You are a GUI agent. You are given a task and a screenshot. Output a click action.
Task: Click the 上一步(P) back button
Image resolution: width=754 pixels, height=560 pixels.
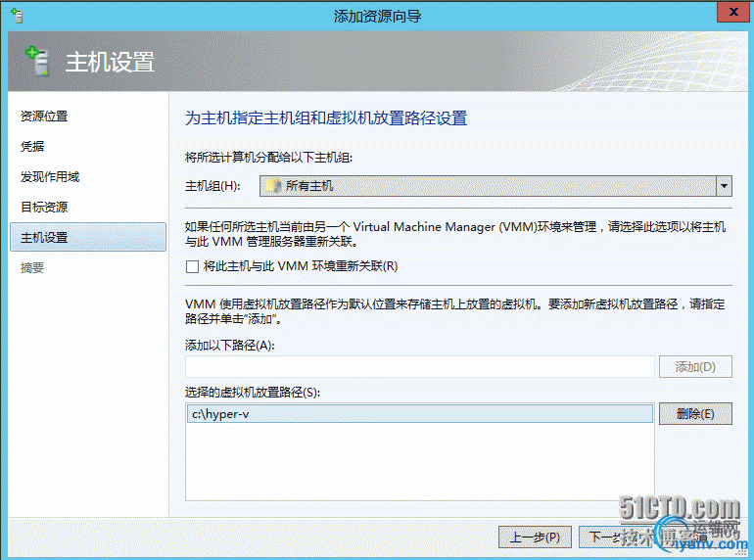(x=535, y=537)
